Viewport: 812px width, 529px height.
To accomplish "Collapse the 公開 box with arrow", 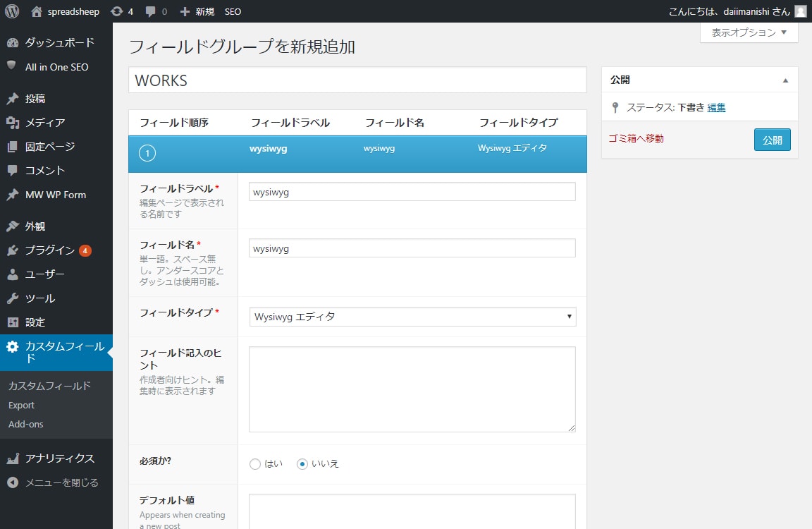I will (786, 80).
